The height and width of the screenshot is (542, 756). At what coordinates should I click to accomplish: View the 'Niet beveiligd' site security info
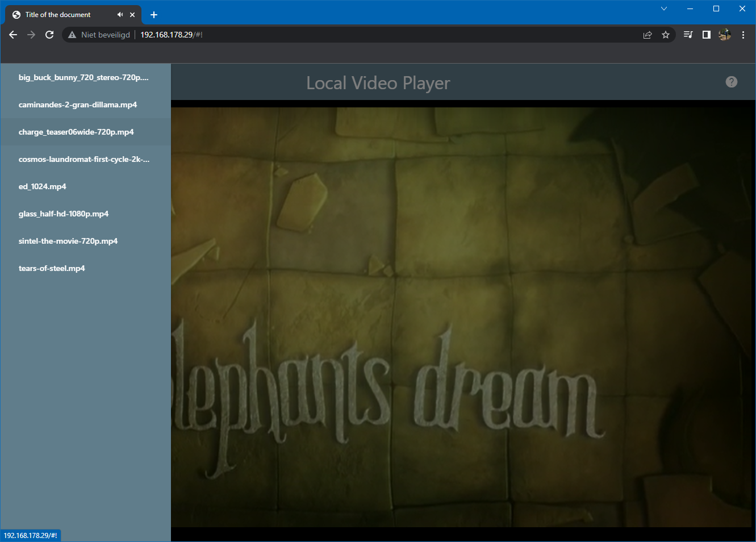[99, 35]
